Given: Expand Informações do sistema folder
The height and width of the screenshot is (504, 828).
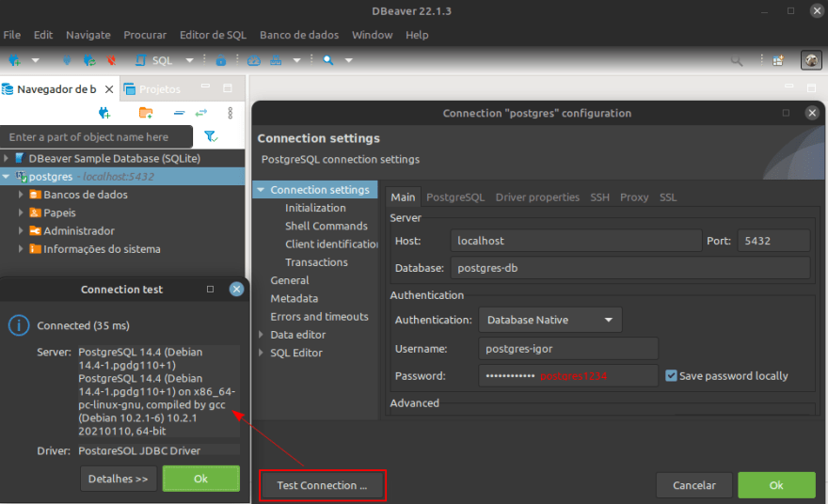Looking at the screenshot, I should click(21, 248).
